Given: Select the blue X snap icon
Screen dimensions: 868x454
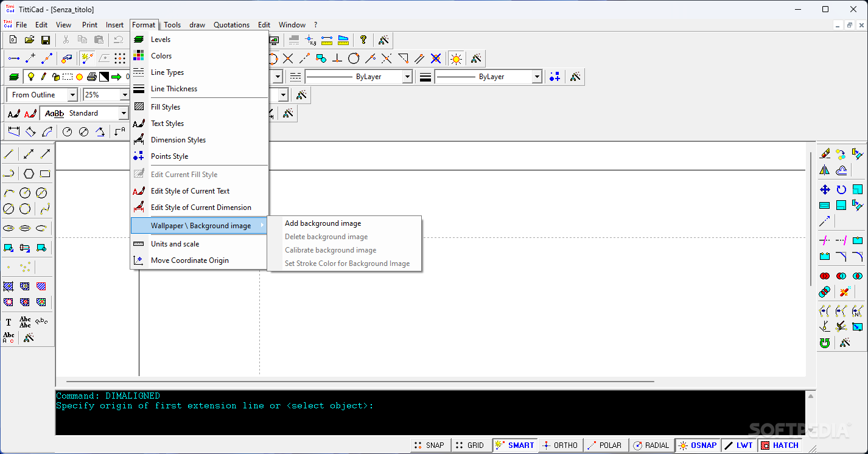Looking at the screenshot, I should [x=436, y=58].
